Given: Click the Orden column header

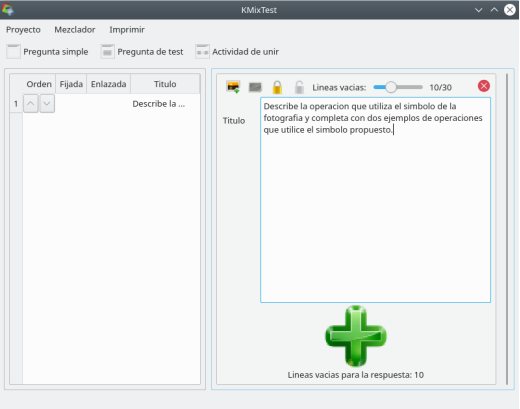Looking at the screenshot, I should tap(39, 84).
